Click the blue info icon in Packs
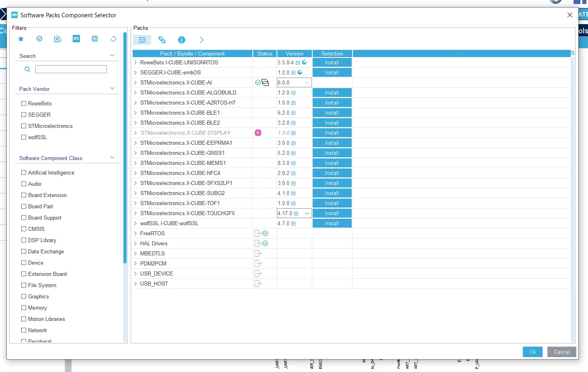Viewport: 588px width, 372px height. click(x=182, y=40)
